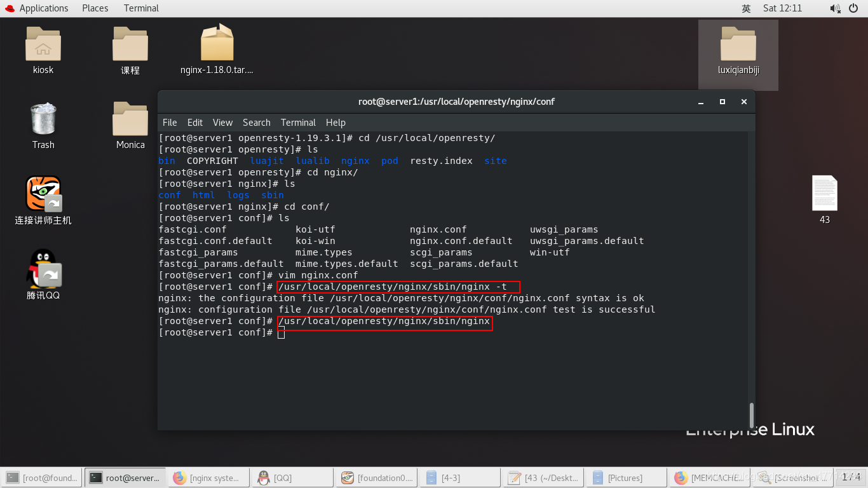Click the 1/4 workspace switcher
This screenshot has height=488, width=868.
point(852,477)
